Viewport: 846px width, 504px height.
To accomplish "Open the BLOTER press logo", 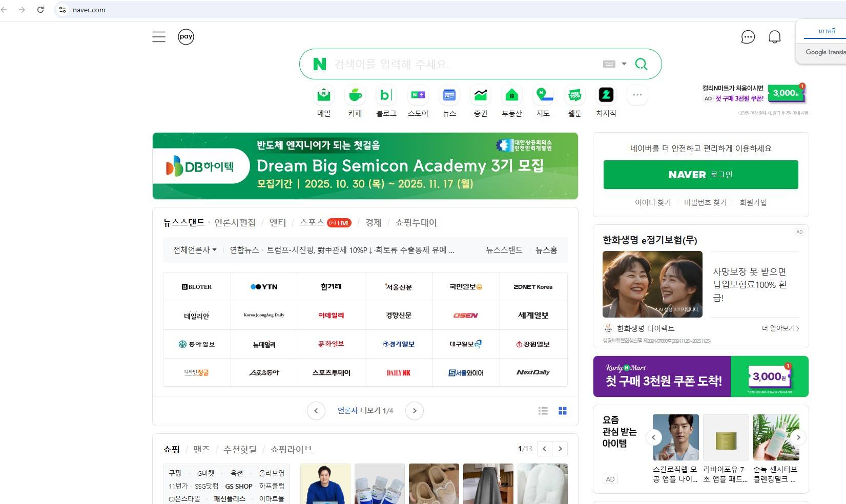I will click(x=197, y=287).
